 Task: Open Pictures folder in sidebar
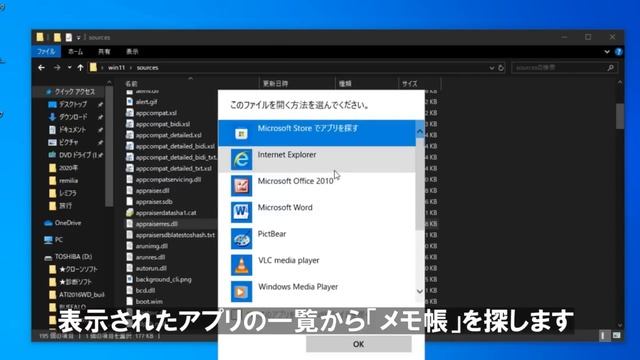[68, 142]
